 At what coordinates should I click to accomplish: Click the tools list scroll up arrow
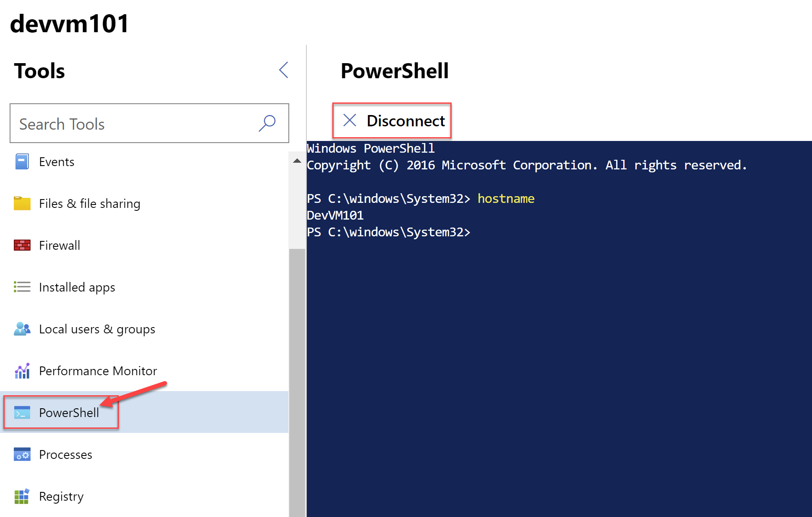pyautogui.click(x=297, y=161)
